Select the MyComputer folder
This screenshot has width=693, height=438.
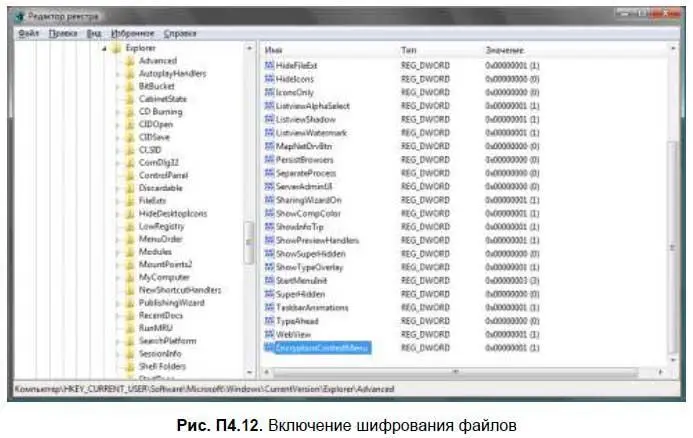click(x=164, y=278)
